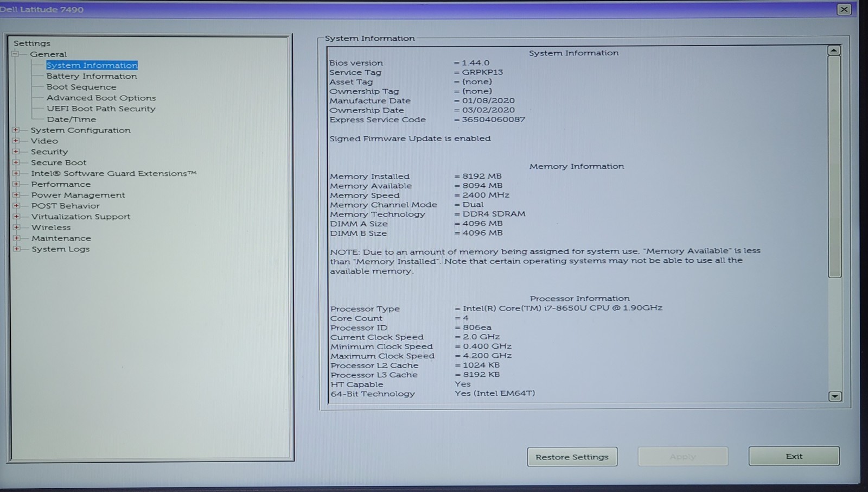Click the scrollbar up arrow
Image resolution: width=868 pixels, height=492 pixels.
point(834,51)
